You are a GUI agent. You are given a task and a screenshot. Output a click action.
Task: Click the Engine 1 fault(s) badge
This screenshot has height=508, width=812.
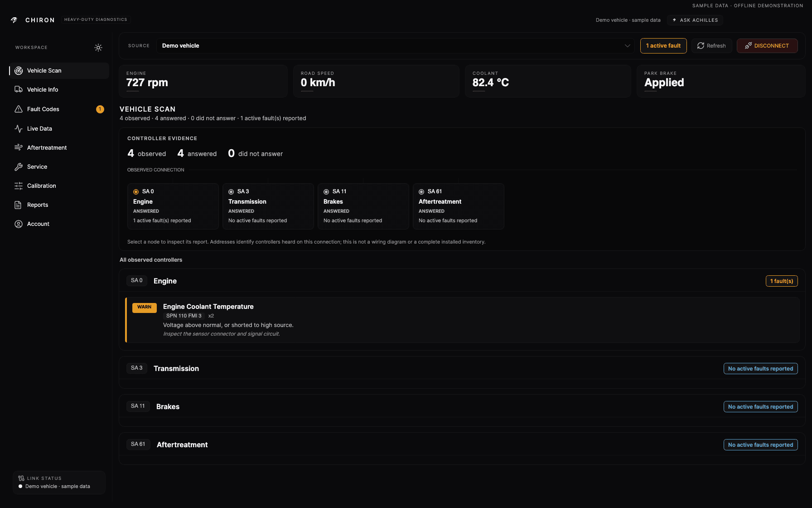point(782,281)
